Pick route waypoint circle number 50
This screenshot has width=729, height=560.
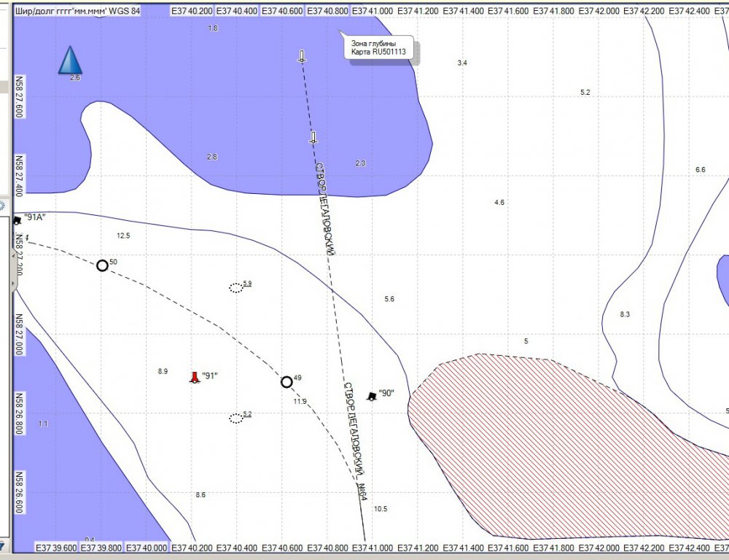pos(102,265)
